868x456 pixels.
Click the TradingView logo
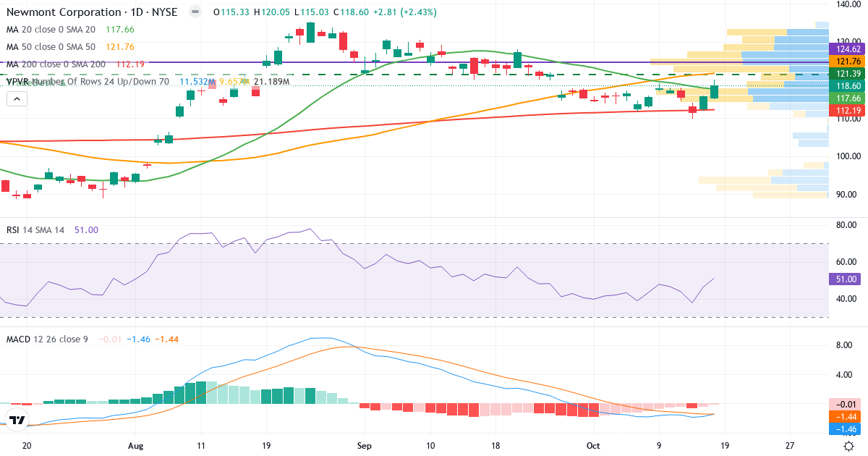pos(17,420)
